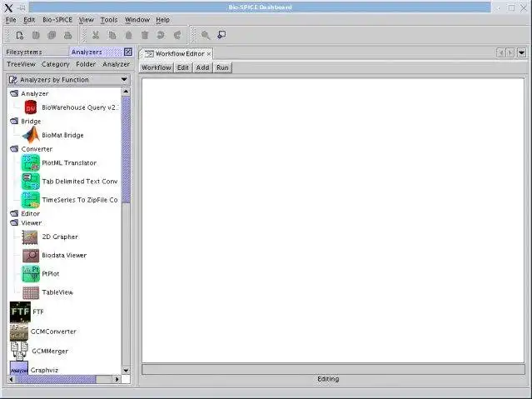Click the Copy toolbar icon
Image resolution: width=532 pixels, height=399 pixels.
pos(112,35)
